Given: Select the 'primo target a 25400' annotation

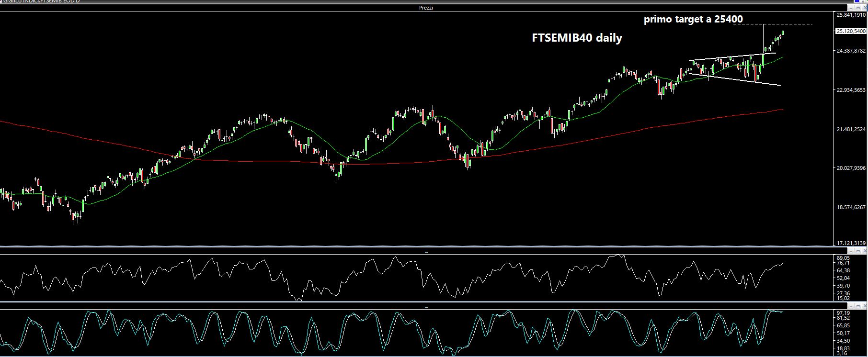Looking at the screenshot, I should pos(693,19).
